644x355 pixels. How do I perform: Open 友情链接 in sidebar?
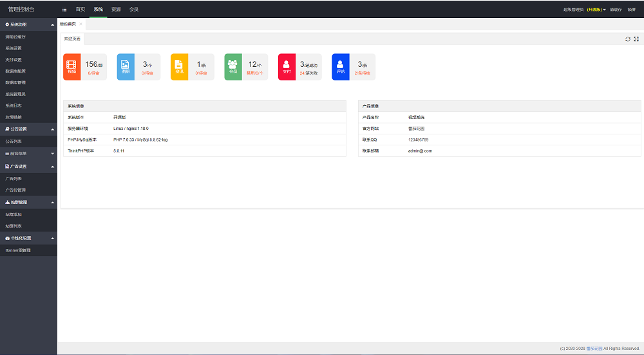pos(14,117)
